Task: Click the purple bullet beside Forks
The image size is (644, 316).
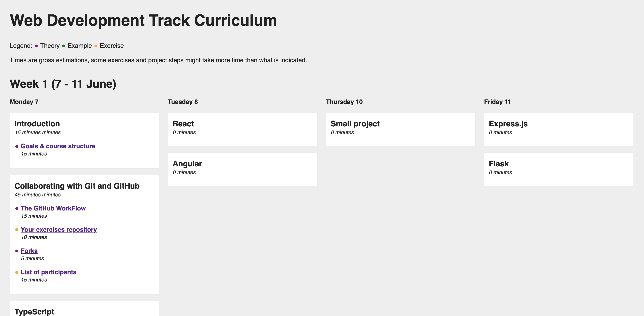Action: 17,251
